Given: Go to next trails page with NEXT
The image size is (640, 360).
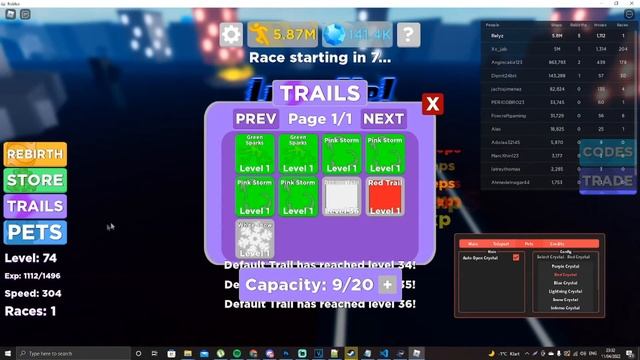Looking at the screenshot, I should [384, 119].
